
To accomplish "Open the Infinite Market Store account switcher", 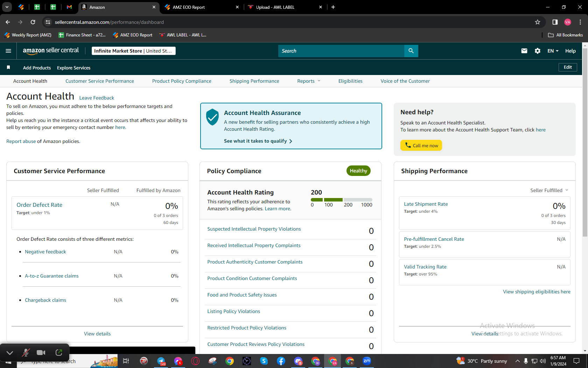I will point(133,51).
